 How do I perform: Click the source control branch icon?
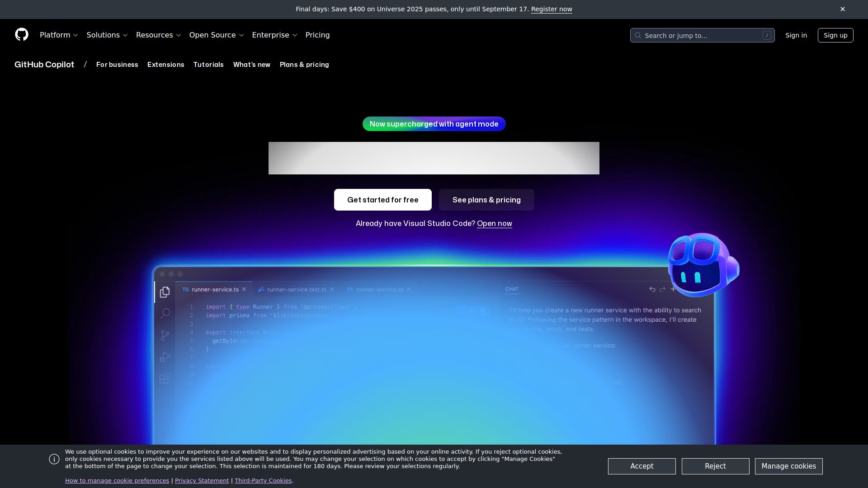pyautogui.click(x=165, y=335)
